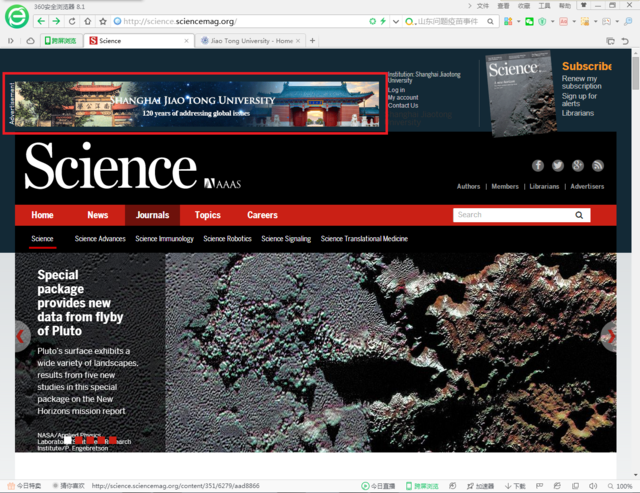Click the cloud icon beside the tab bar
The height and width of the screenshot is (493, 640).
click(x=30, y=41)
